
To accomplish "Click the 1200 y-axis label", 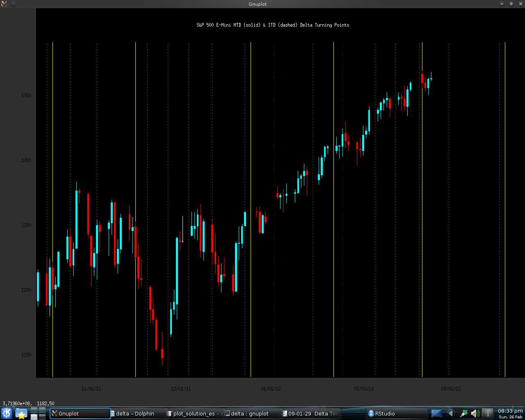I will [26, 290].
